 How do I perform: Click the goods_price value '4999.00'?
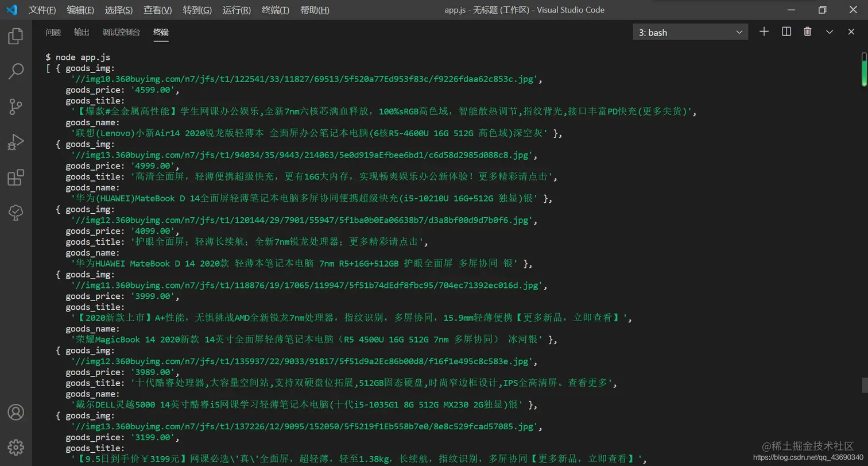153,166
